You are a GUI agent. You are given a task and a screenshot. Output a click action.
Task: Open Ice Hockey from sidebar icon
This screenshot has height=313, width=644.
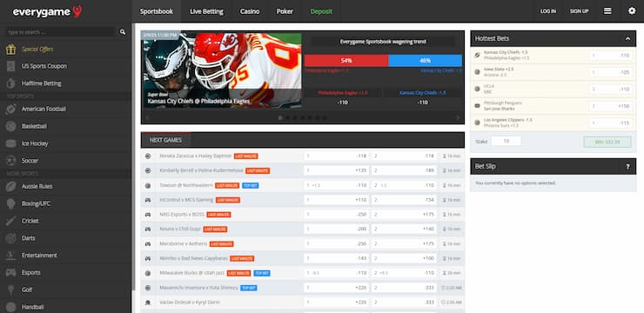(x=10, y=143)
